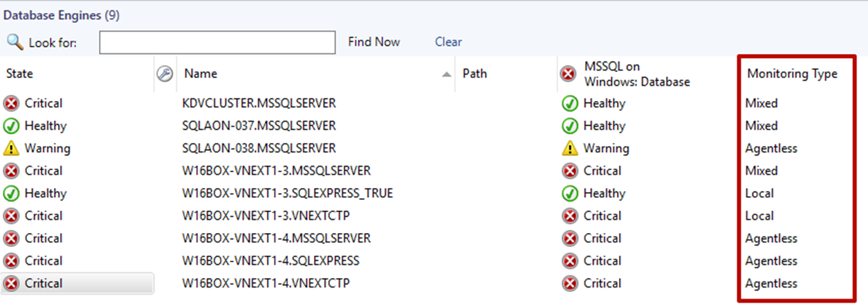The image size is (868, 307).
Task: Click the database critical icon in W16BOX-VNEXT1-4.MSSQLSERVER row
Action: (x=570, y=239)
